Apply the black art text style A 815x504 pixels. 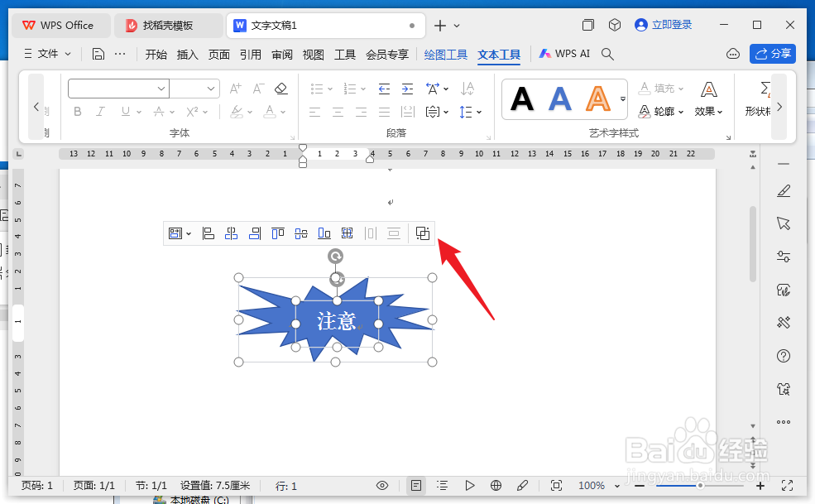(x=522, y=98)
